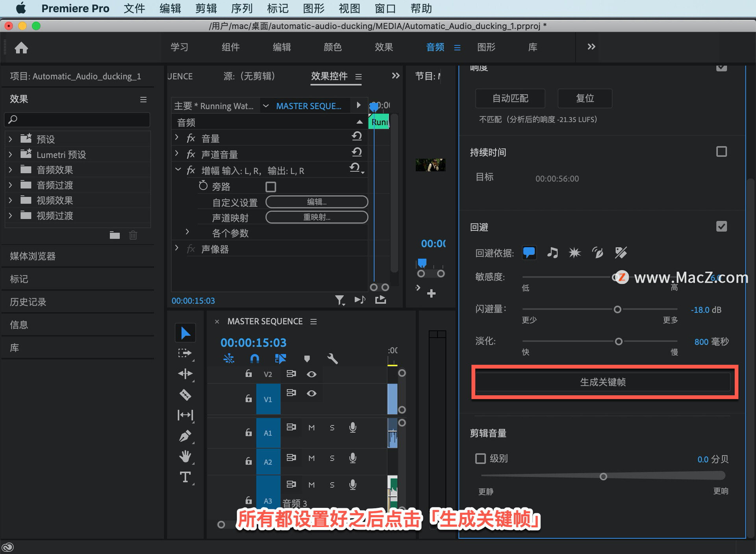Expand the 视频效果 folder
This screenshot has height=554, width=756.
[x=10, y=200]
